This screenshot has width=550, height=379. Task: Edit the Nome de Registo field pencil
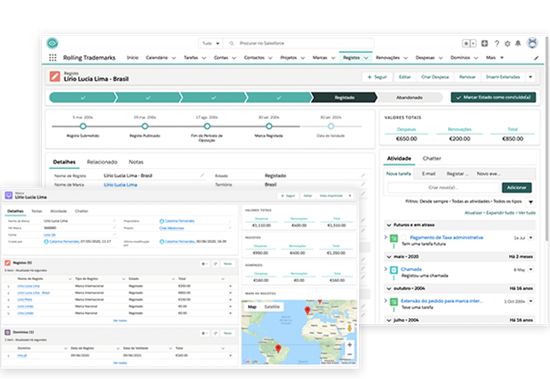coord(202,175)
